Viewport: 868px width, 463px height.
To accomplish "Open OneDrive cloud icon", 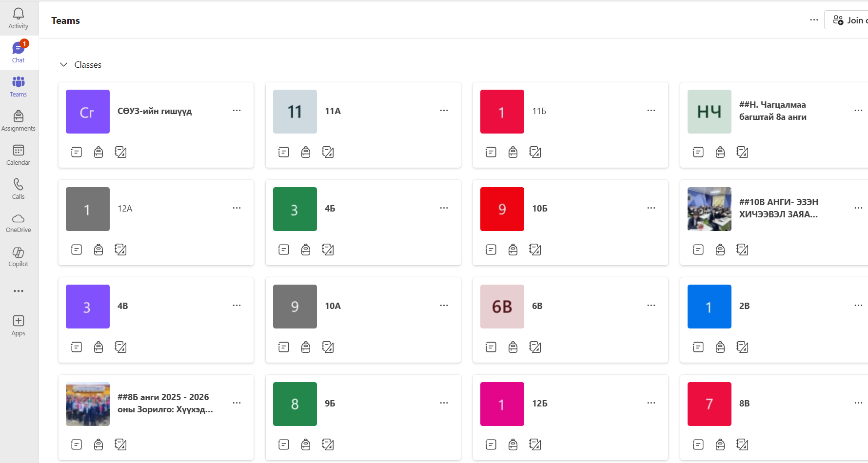I will pos(19,223).
